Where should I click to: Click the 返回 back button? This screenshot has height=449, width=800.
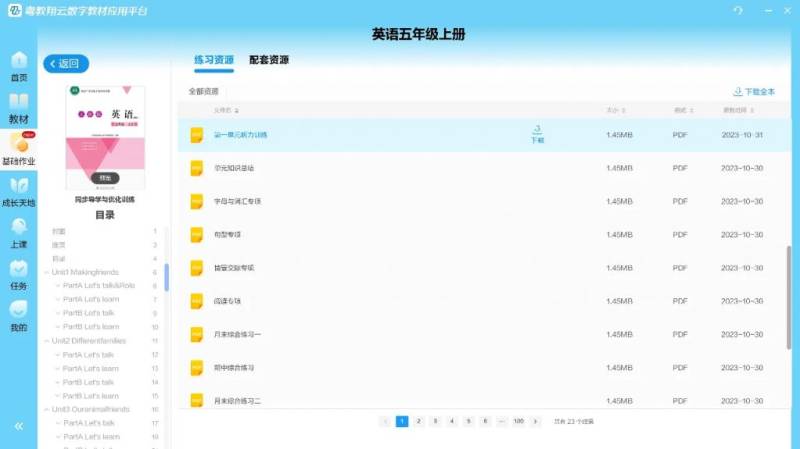point(66,64)
